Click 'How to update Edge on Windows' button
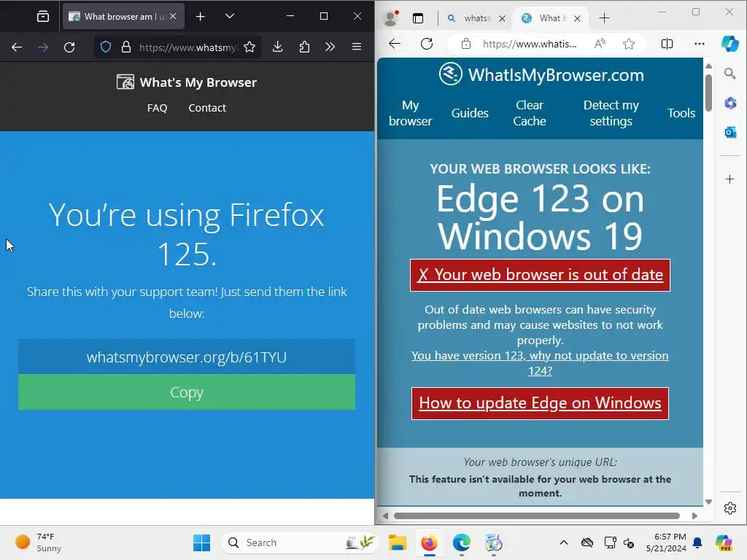Viewport: 747px width, 560px height. pyautogui.click(x=540, y=403)
